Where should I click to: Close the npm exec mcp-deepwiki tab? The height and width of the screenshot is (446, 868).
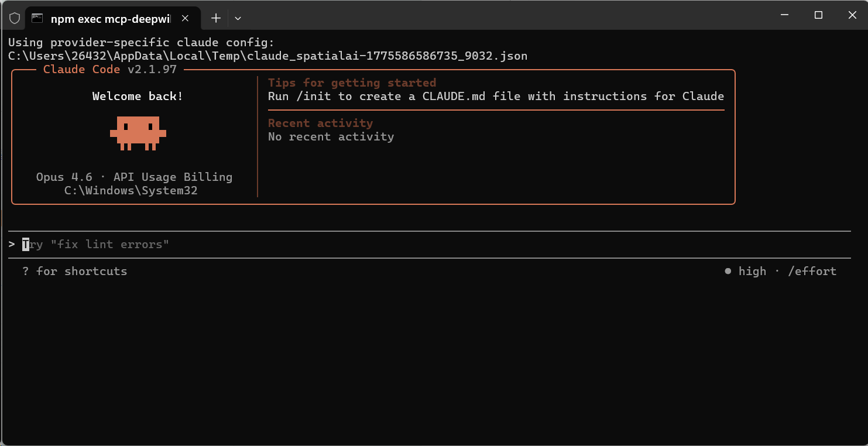[x=185, y=18]
